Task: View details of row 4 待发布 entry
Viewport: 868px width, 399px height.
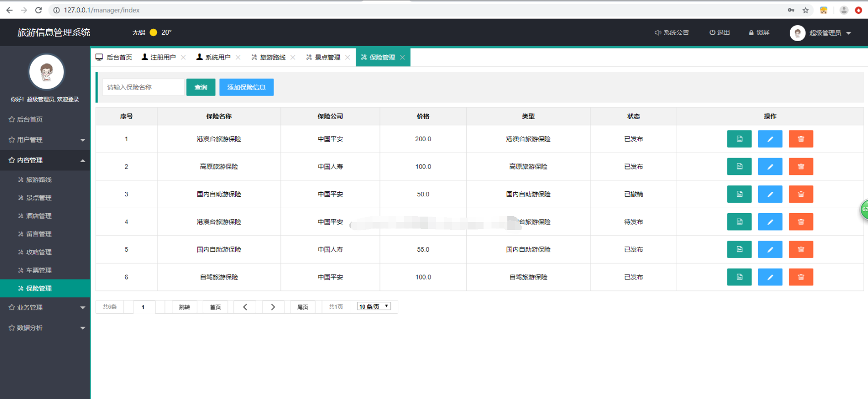Action: pyautogui.click(x=739, y=222)
